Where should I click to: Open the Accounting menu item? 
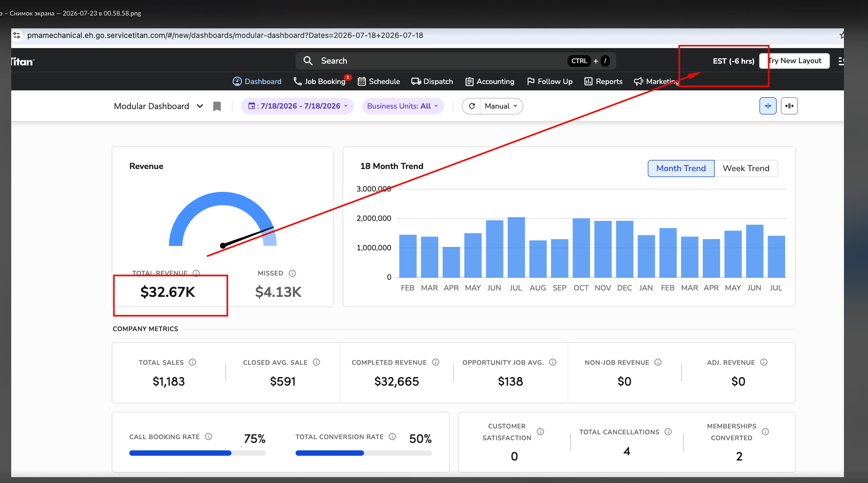490,81
